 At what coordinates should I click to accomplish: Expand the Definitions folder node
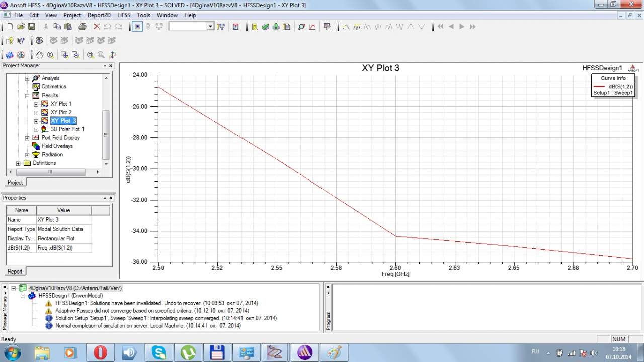19,163
